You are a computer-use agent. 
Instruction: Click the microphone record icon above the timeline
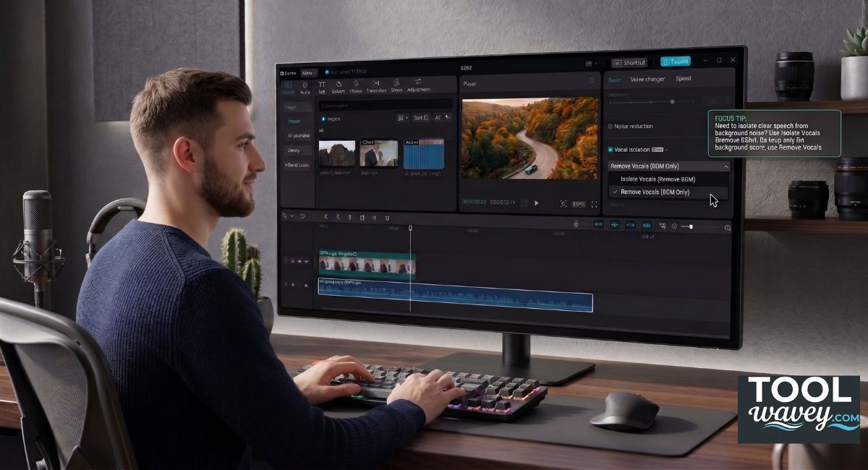[x=576, y=225]
